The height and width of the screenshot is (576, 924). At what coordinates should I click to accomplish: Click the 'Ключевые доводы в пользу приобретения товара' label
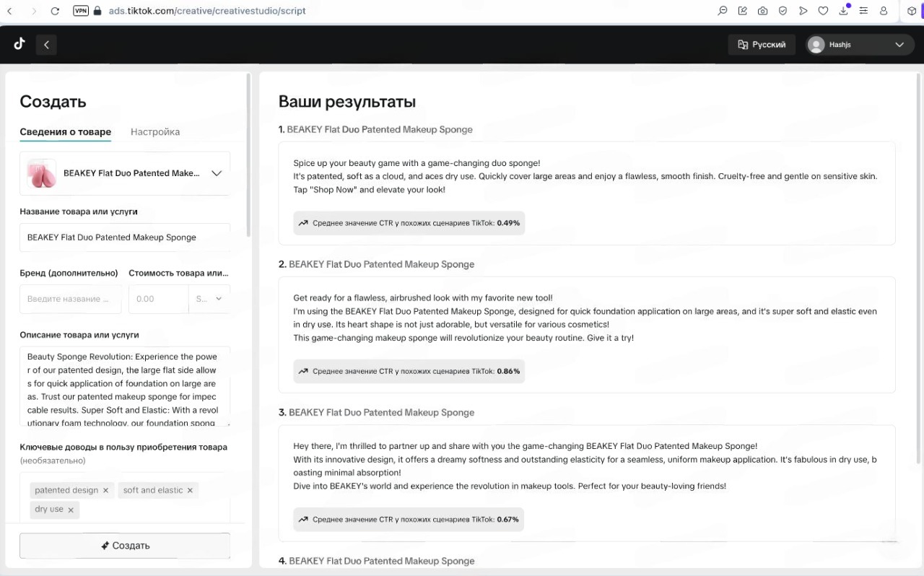click(x=123, y=447)
